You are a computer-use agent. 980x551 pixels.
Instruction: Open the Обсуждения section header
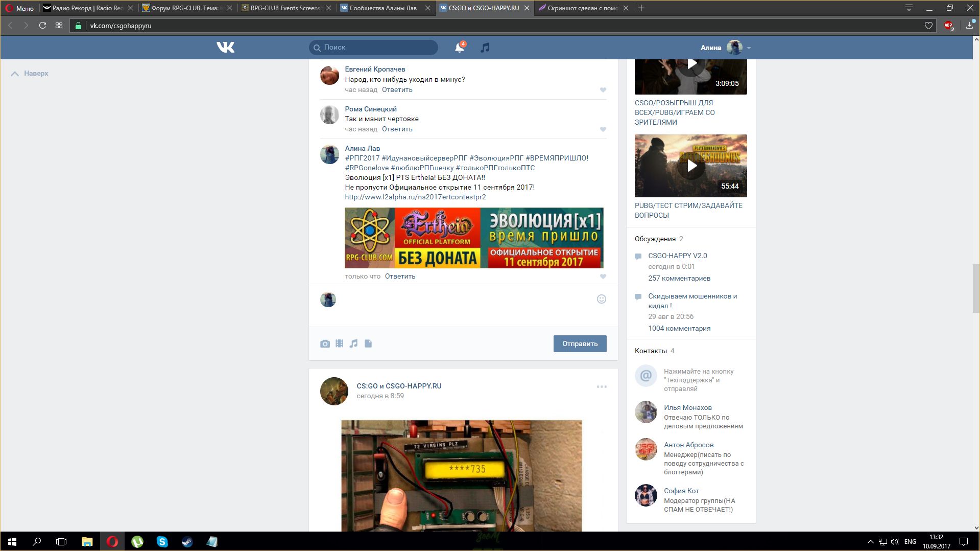[655, 239]
